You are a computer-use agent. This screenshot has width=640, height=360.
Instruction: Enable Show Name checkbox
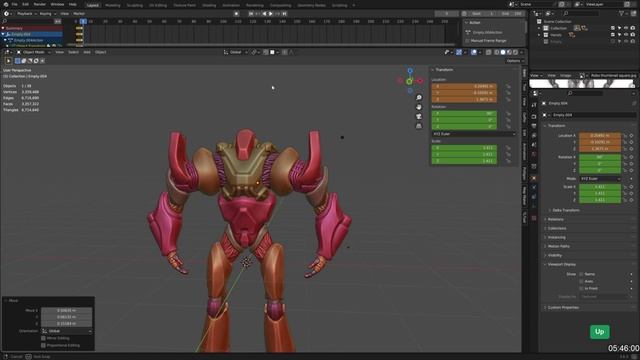pyautogui.click(x=581, y=274)
